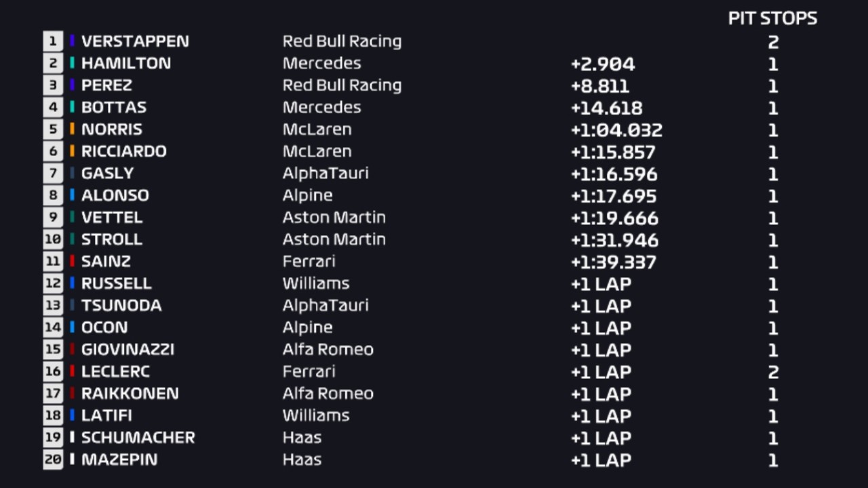Image resolution: width=868 pixels, height=488 pixels.
Task: Click the position 1 number badge
Action: coord(53,41)
